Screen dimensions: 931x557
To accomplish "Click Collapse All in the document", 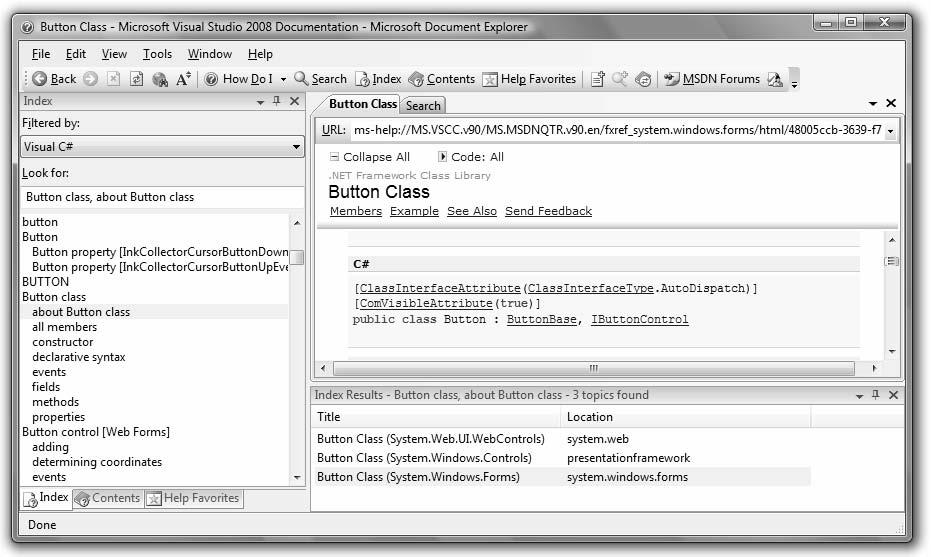I will pyautogui.click(x=370, y=157).
